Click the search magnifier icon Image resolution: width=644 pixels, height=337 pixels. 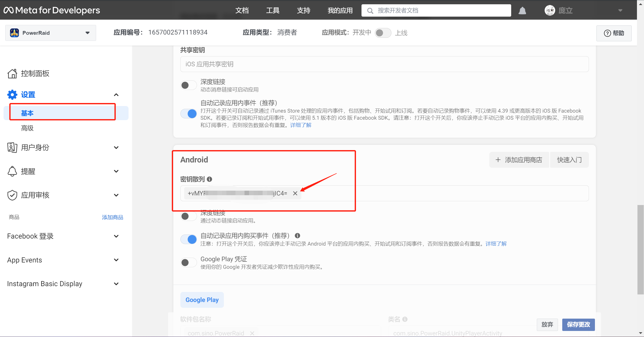click(370, 11)
